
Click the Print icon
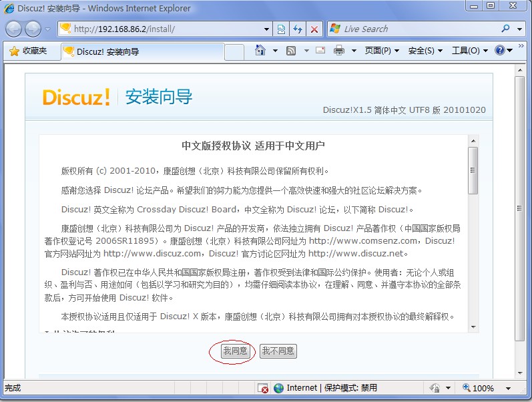click(x=339, y=50)
